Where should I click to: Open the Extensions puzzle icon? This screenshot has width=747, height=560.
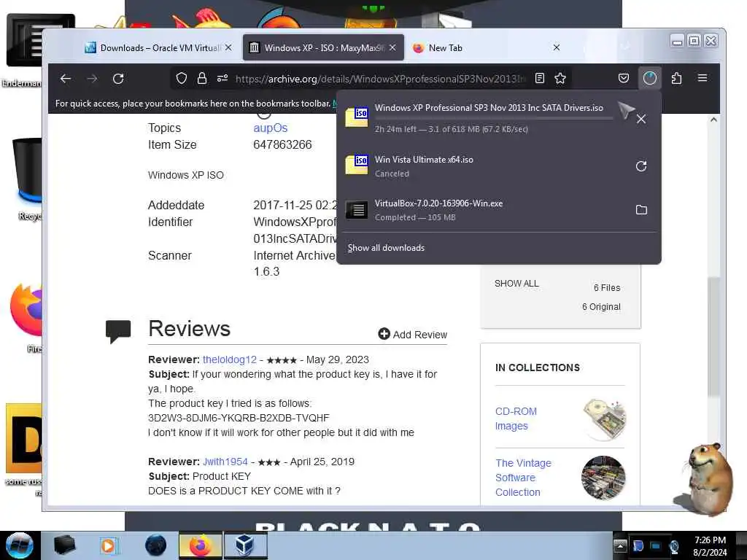click(x=676, y=78)
